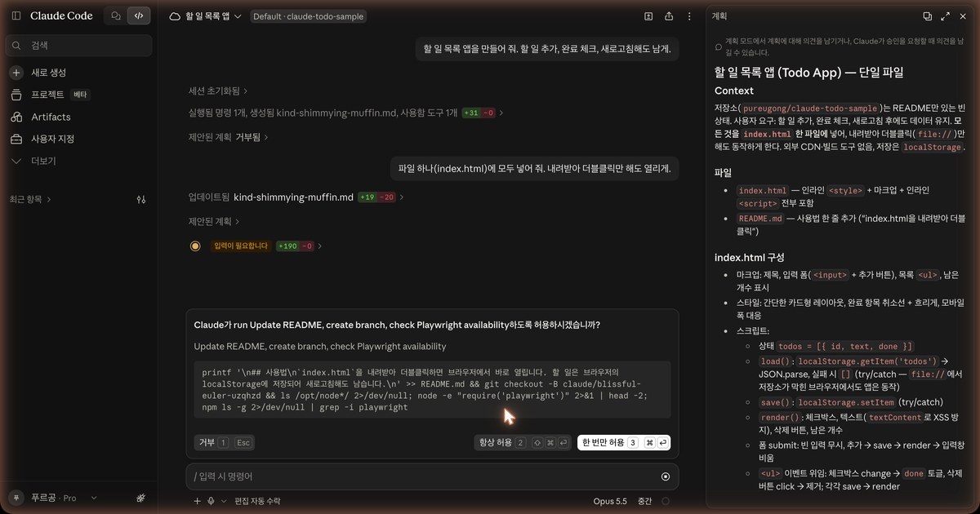The height and width of the screenshot is (514, 980).
Task: Click the README.md code tag in plan
Action: coord(760,219)
